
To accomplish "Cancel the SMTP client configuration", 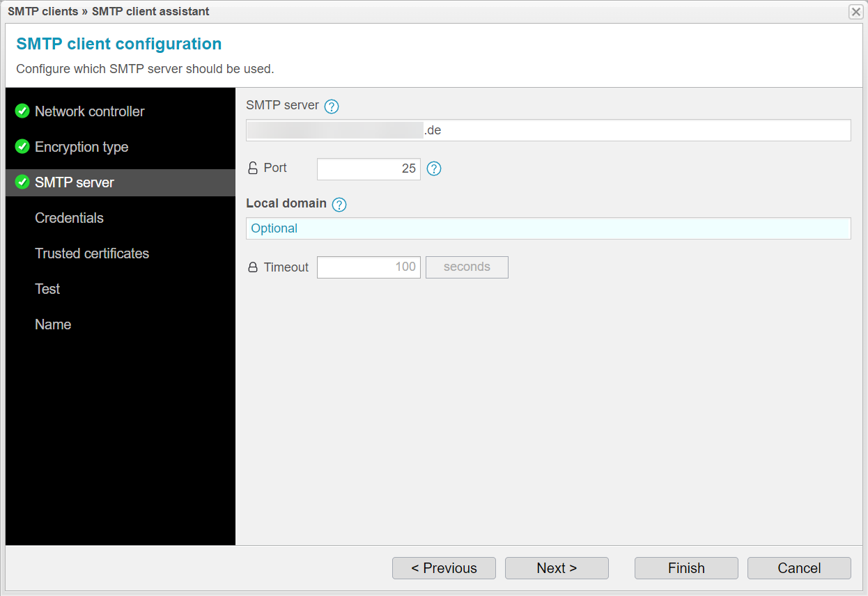I will [x=799, y=568].
